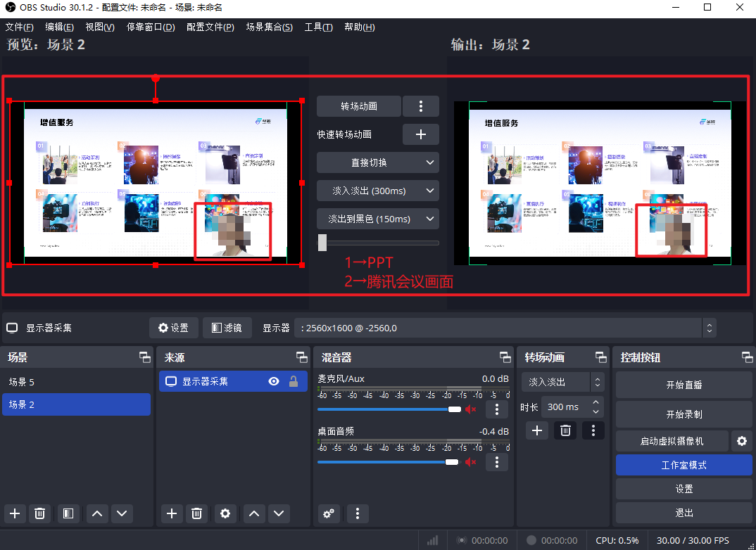Screen dimensions: 756x550
Task: Expand the 直接切换 transition dropdown
Action: (378, 162)
